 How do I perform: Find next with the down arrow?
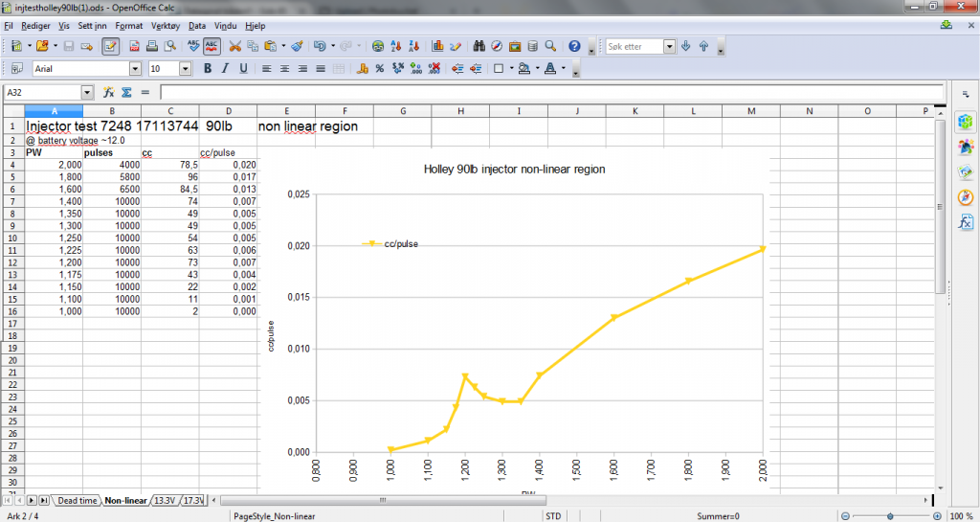point(685,46)
